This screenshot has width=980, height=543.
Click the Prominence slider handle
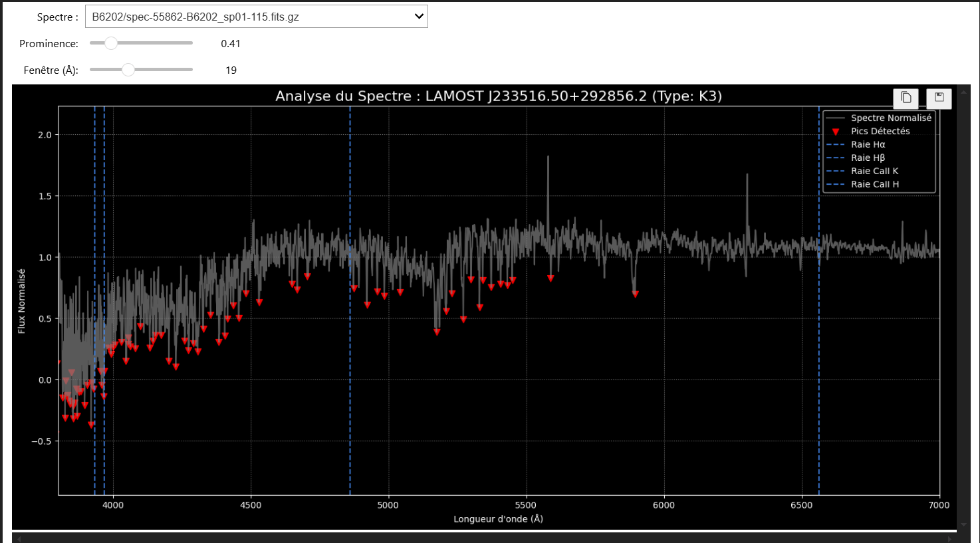[x=111, y=43]
